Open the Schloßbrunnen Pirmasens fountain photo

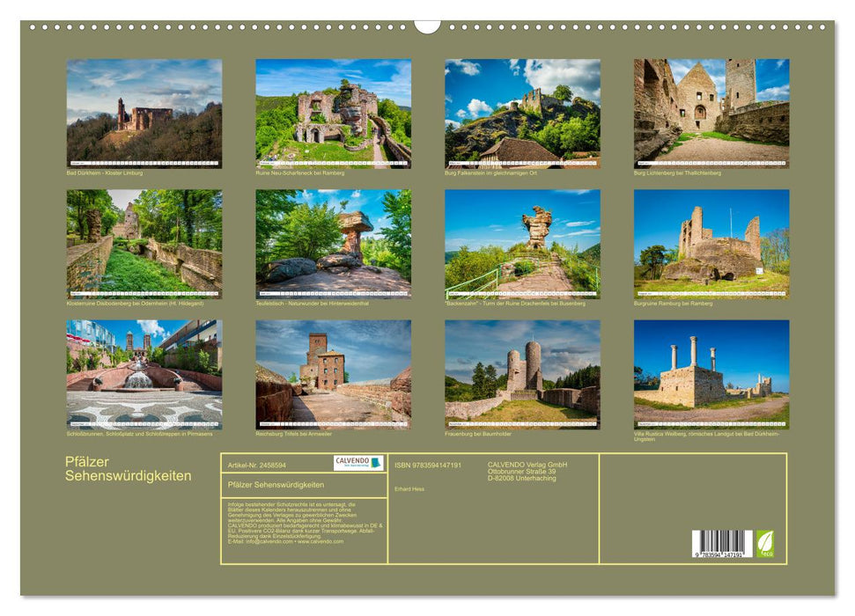(144, 375)
